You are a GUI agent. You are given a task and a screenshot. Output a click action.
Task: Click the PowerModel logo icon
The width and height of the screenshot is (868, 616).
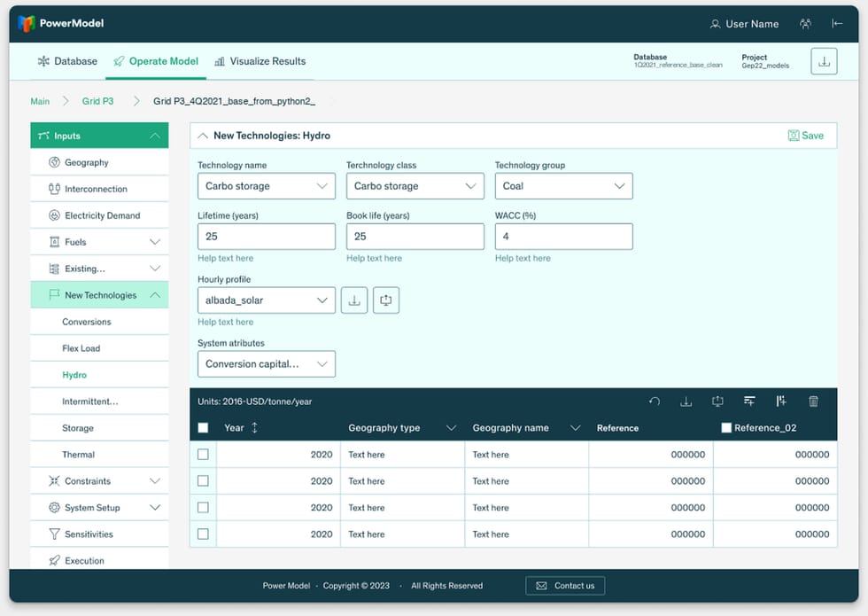coord(26,23)
